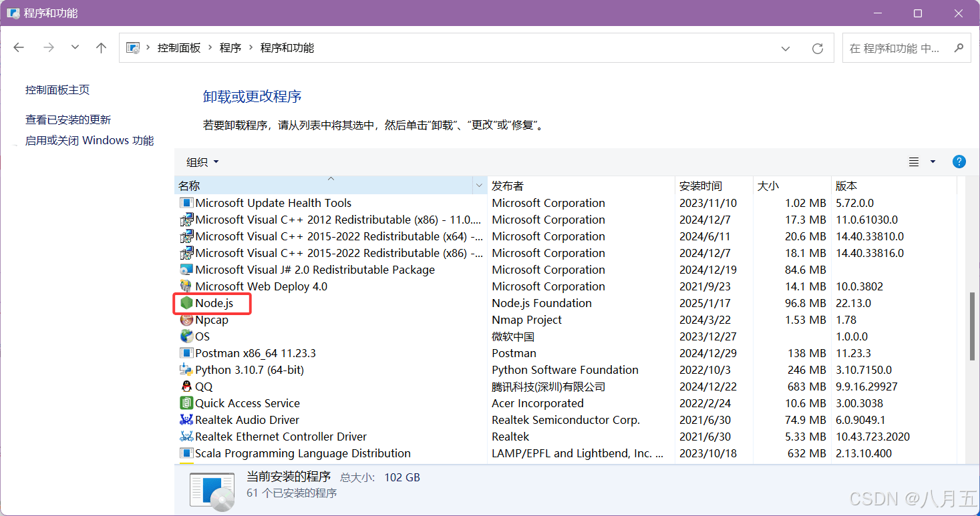Select version 10.43.723.2020 cell

coord(872,437)
